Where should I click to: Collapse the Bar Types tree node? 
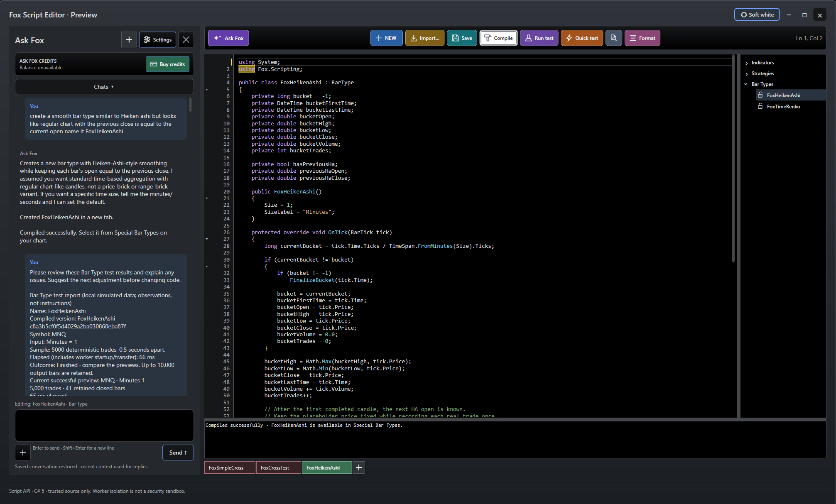point(746,84)
